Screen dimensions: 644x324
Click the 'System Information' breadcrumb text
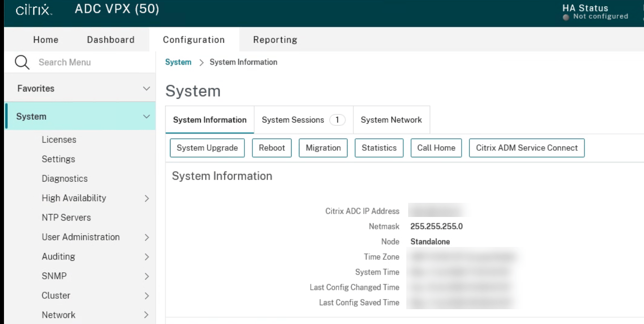coord(243,62)
